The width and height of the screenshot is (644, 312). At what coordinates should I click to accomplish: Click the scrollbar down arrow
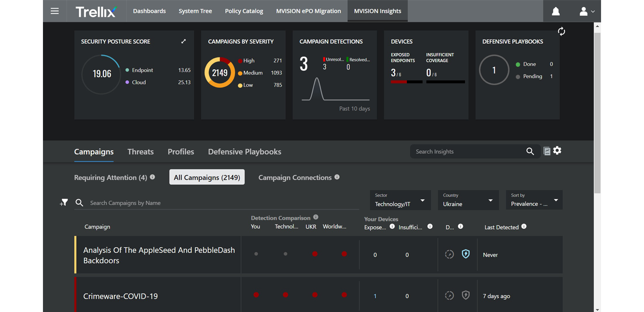tap(597, 309)
